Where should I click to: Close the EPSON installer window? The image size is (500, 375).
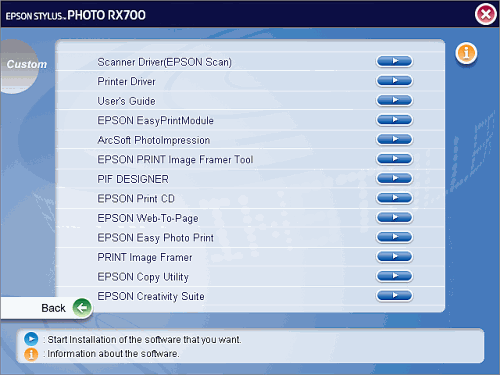[x=486, y=14]
